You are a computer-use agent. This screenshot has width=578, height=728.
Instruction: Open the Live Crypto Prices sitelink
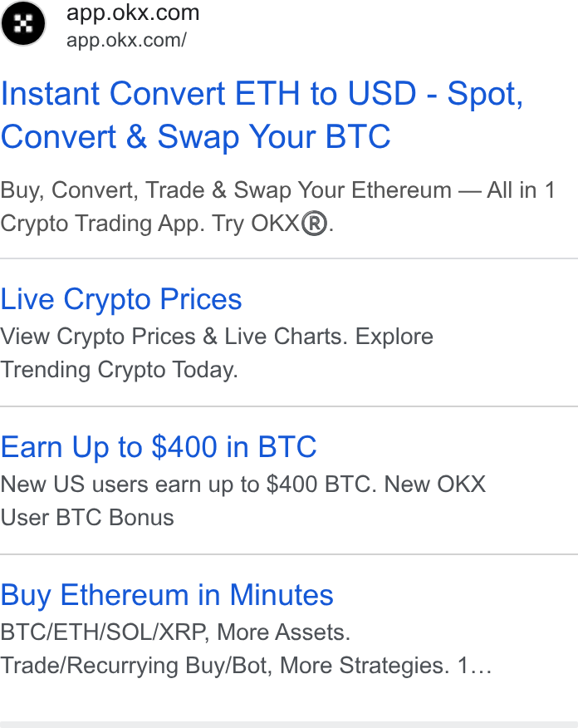pyautogui.click(x=121, y=299)
